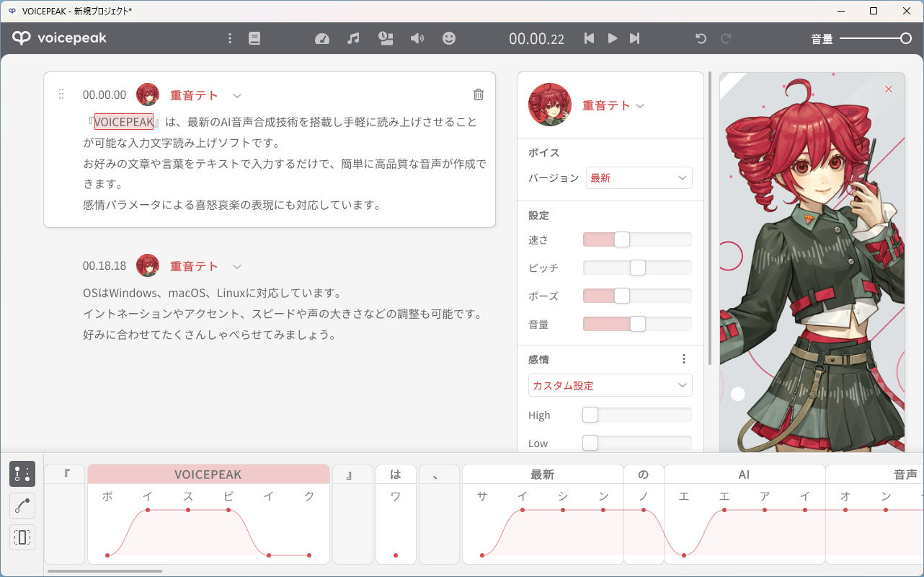Click the accent point above ピ

pyautogui.click(x=228, y=510)
